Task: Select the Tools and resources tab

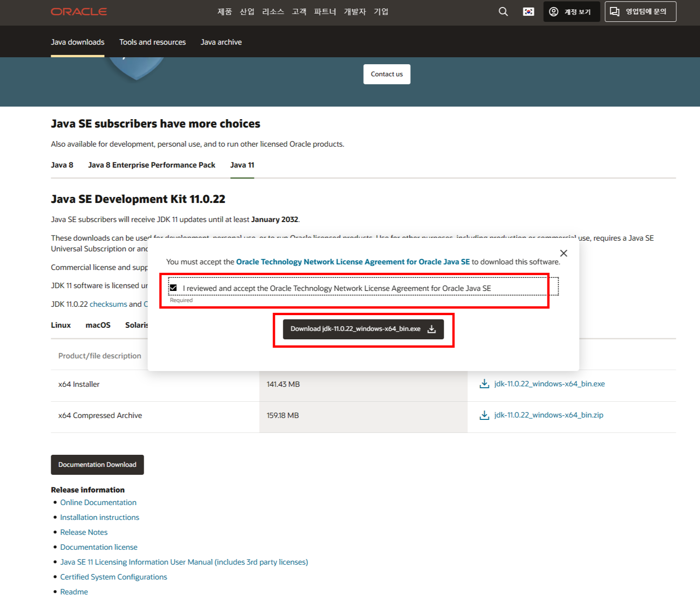Action: coord(153,42)
